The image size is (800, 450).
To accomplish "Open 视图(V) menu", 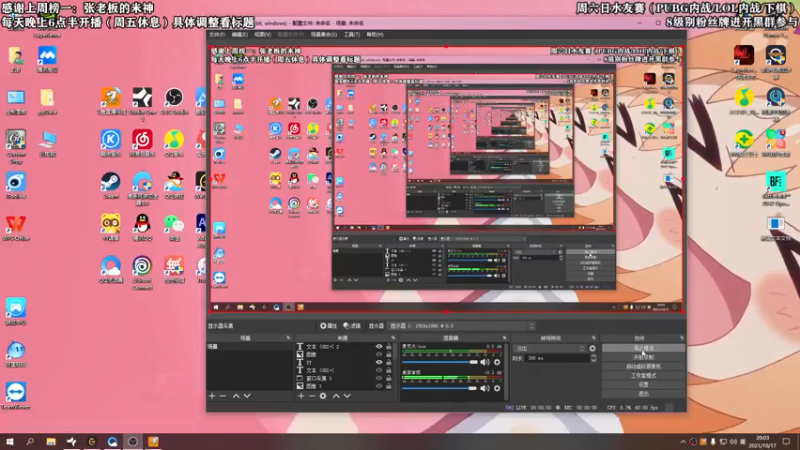I will click(x=263, y=35).
